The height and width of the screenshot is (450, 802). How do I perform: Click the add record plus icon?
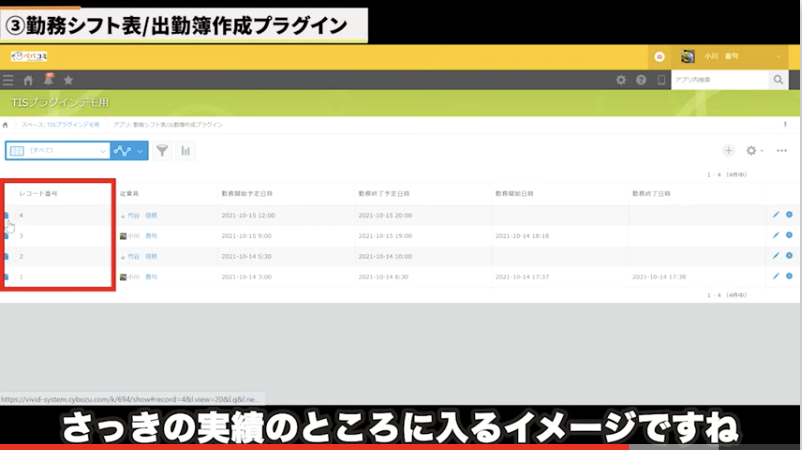728,151
